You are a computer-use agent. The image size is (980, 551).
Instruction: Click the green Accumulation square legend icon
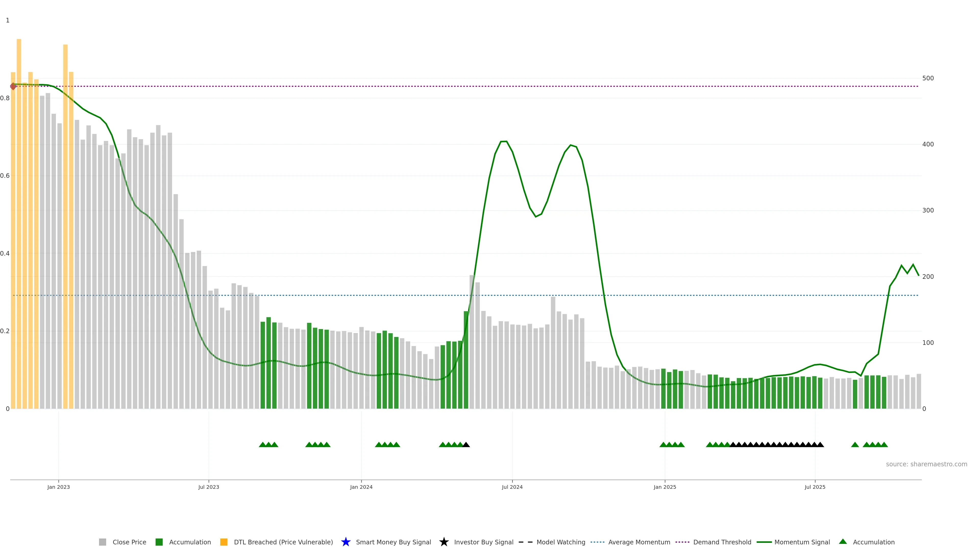point(159,542)
